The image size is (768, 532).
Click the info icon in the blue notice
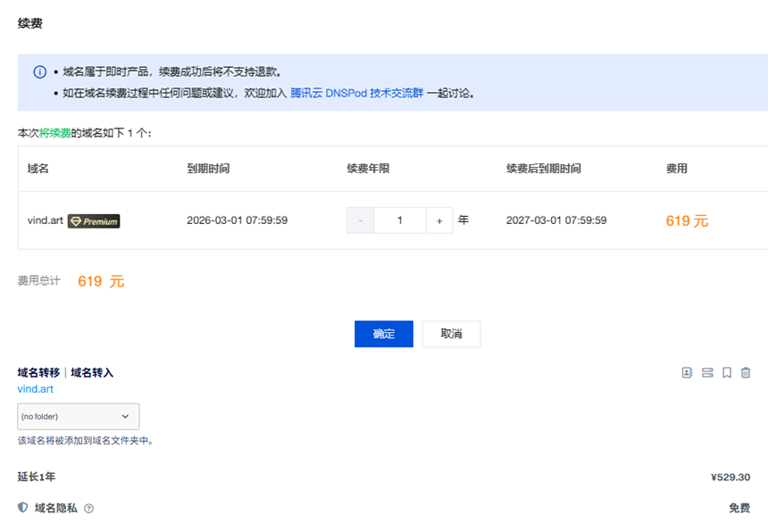click(x=39, y=72)
